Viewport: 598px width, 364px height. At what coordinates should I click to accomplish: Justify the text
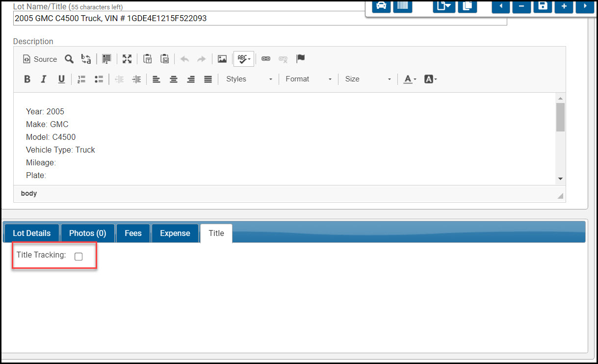pos(208,79)
